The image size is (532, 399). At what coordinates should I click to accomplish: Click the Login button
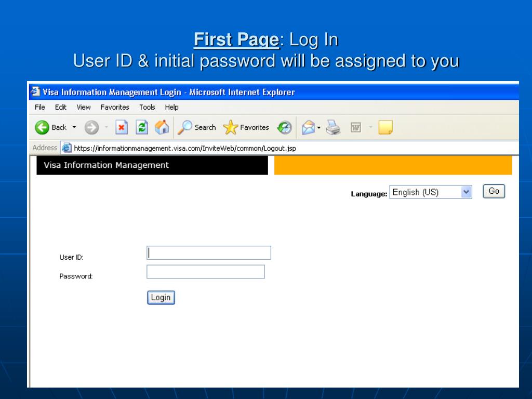click(161, 298)
